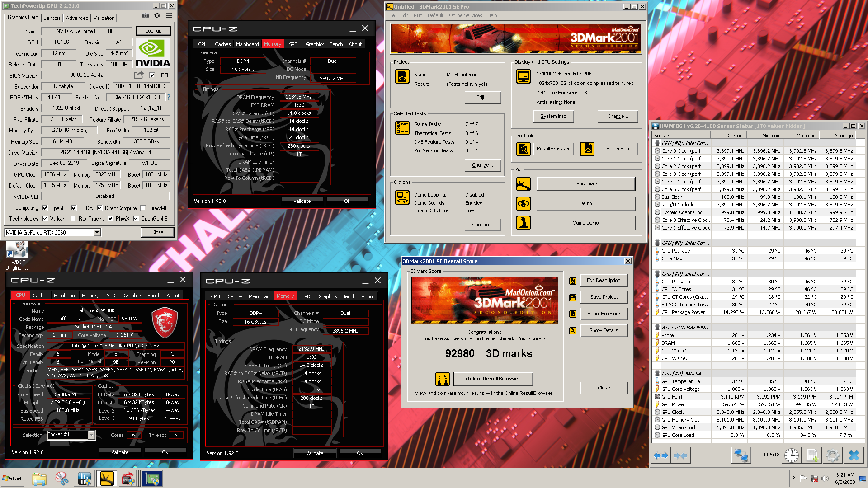Click the Benchmark button in the Run section

click(x=585, y=183)
